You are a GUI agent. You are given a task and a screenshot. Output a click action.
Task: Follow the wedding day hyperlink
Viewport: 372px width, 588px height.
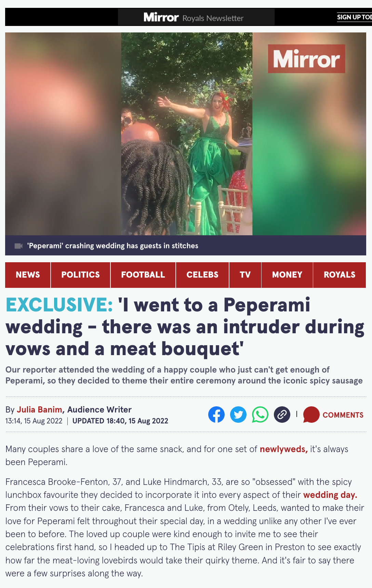[x=330, y=495]
